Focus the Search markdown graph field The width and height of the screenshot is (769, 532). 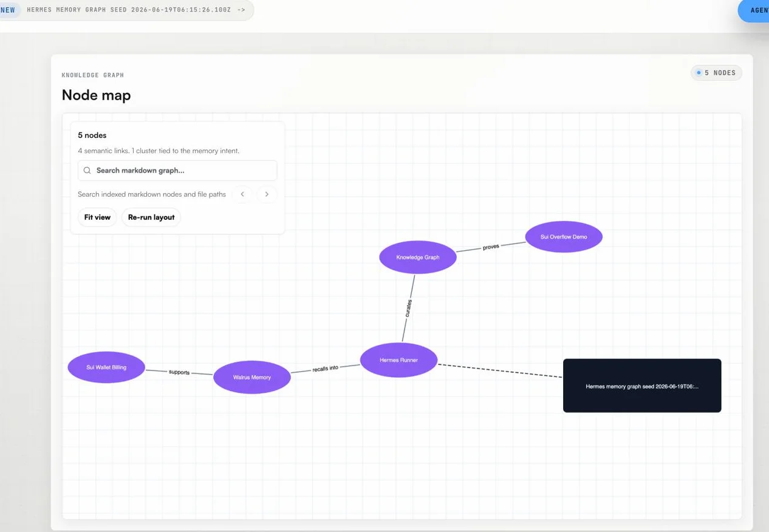point(177,171)
